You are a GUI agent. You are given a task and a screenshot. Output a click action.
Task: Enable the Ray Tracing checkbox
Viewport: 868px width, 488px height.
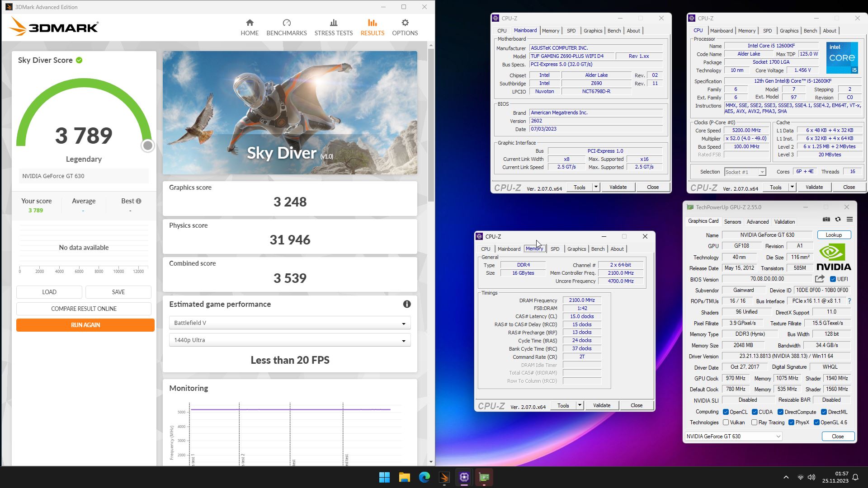[x=754, y=422]
